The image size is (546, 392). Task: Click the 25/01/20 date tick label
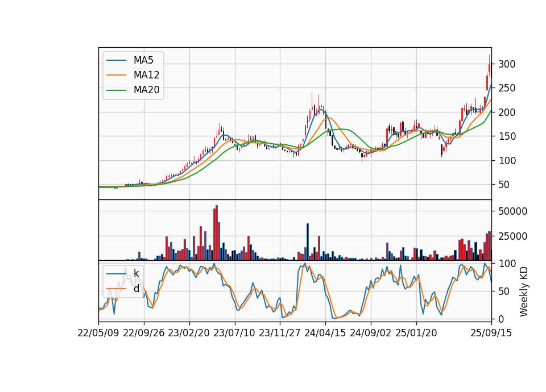[416, 333]
